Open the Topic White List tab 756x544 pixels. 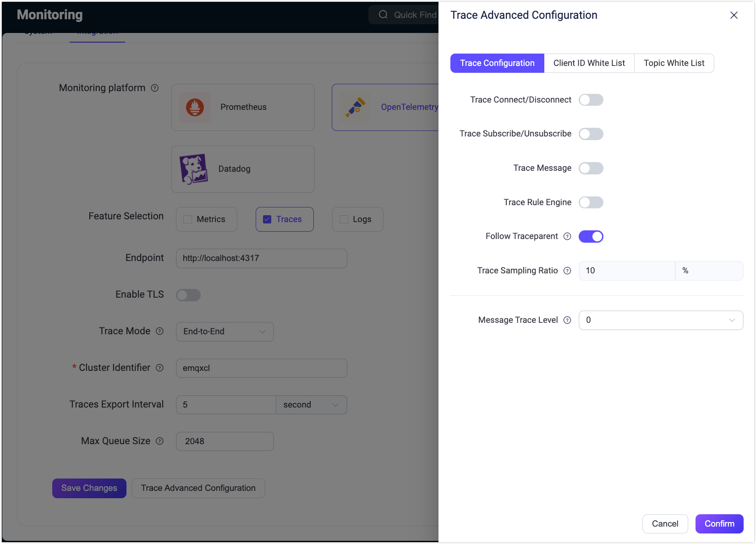674,63
